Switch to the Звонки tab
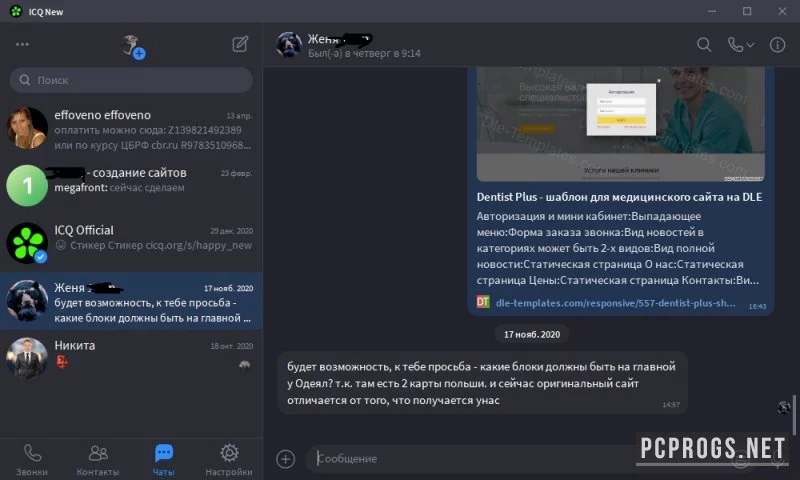Image resolution: width=800 pixels, height=480 pixels. pos(32,460)
